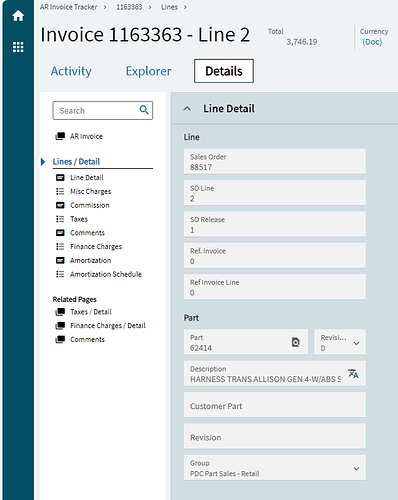Click the Misc Charges list icon
Screen dimensions: 398x500
(60, 191)
